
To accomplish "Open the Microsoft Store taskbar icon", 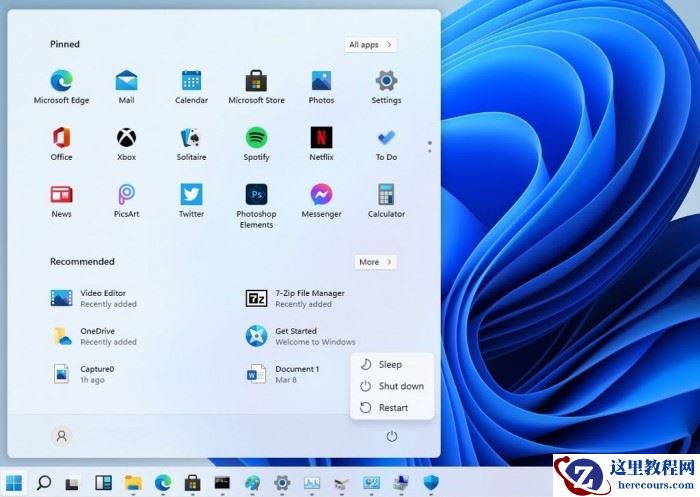I will click(192, 482).
